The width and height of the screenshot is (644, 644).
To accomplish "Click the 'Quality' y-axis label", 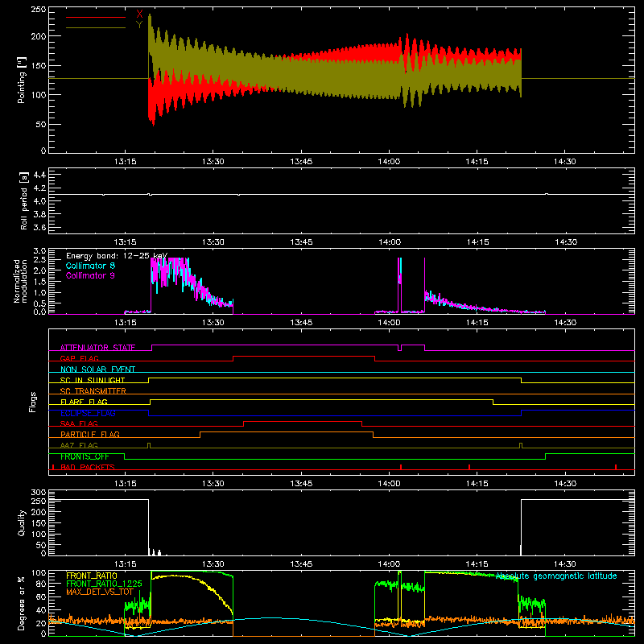I will tap(22, 522).
